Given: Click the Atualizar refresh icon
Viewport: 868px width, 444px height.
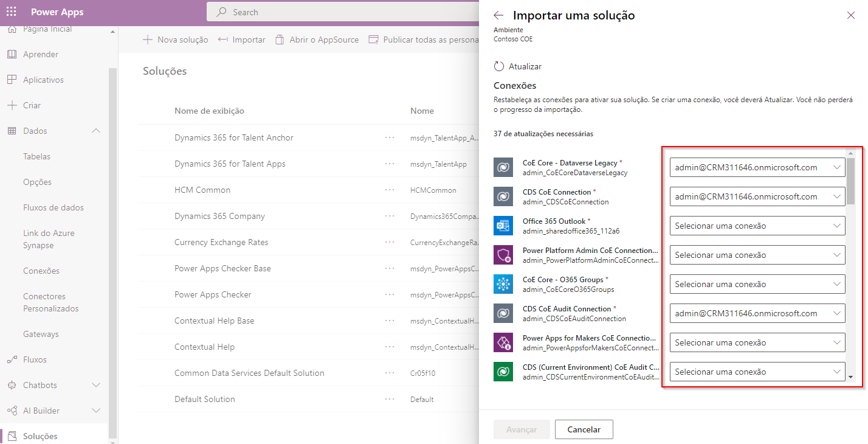Looking at the screenshot, I should pyautogui.click(x=499, y=66).
